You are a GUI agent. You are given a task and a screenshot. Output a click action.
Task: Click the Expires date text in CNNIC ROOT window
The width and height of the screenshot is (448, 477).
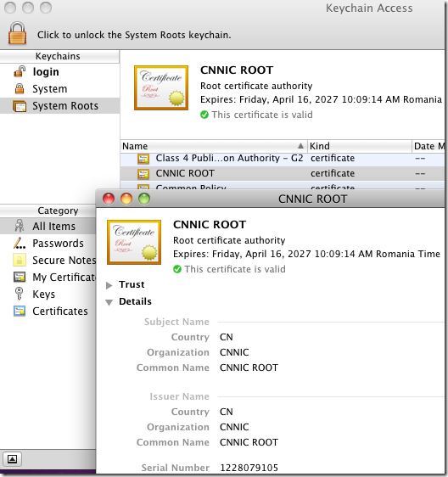tap(306, 254)
